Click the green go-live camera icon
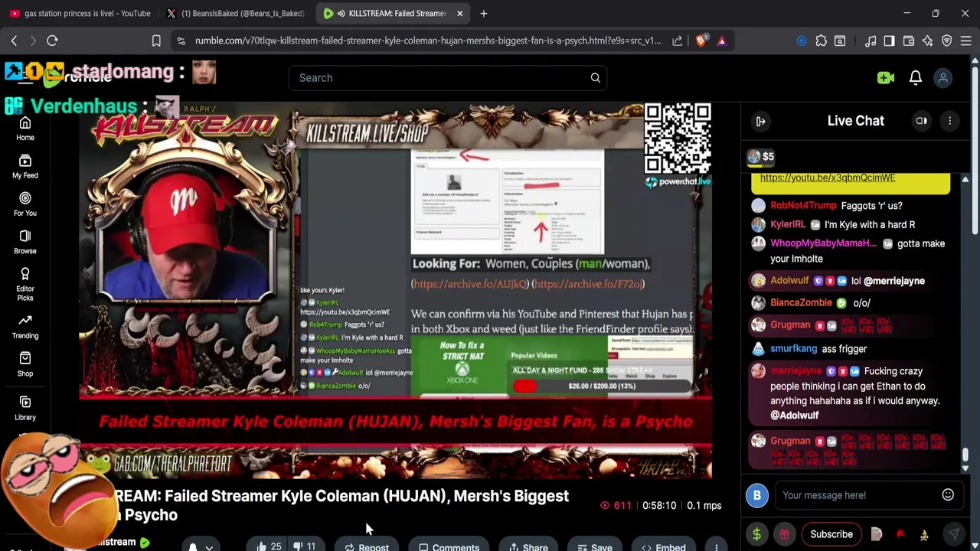This screenshot has width=980, height=551. (886, 78)
